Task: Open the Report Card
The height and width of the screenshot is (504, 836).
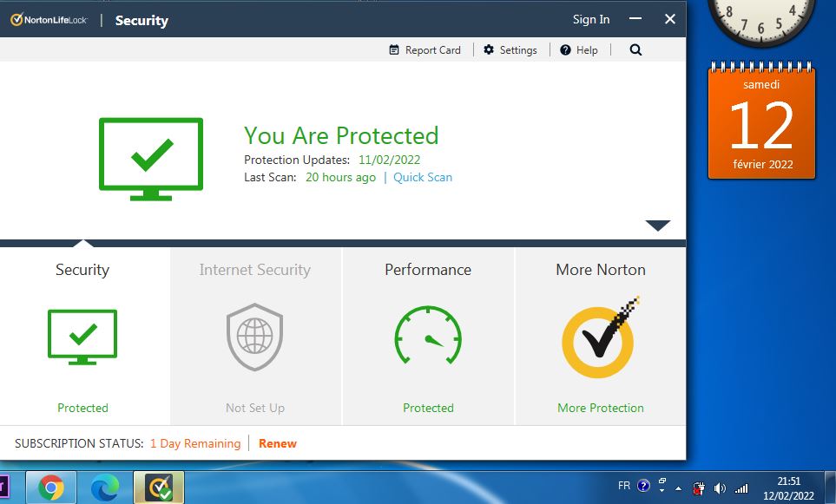Action: pyautogui.click(x=425, y=50)
